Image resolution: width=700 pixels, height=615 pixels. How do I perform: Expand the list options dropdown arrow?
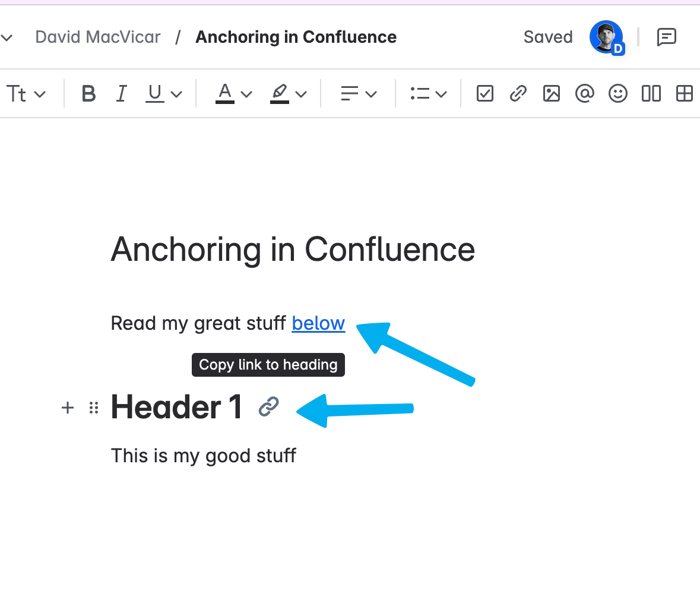[x=441, y=94]
